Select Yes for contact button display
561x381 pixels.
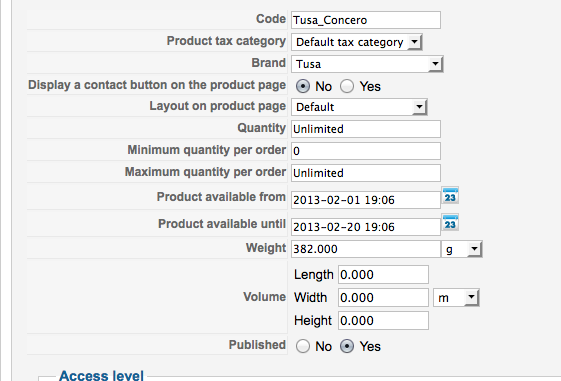click(x=347, y=86)
